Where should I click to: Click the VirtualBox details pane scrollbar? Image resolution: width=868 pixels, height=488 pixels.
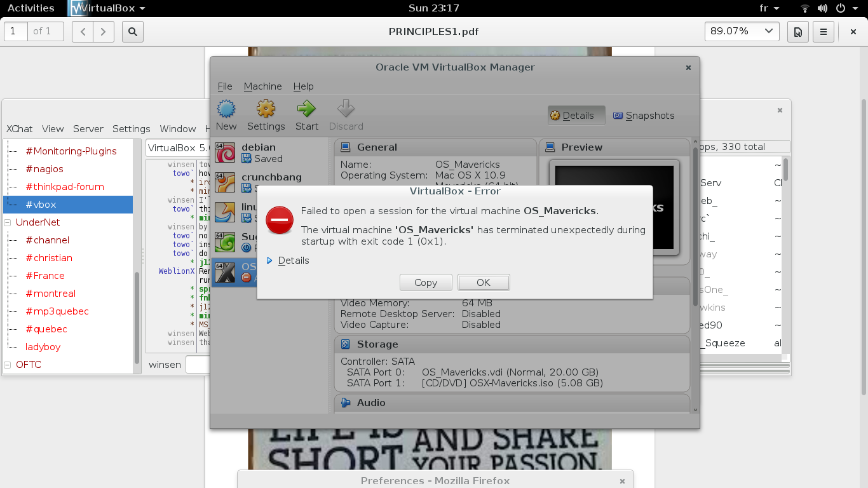[695, 226]
